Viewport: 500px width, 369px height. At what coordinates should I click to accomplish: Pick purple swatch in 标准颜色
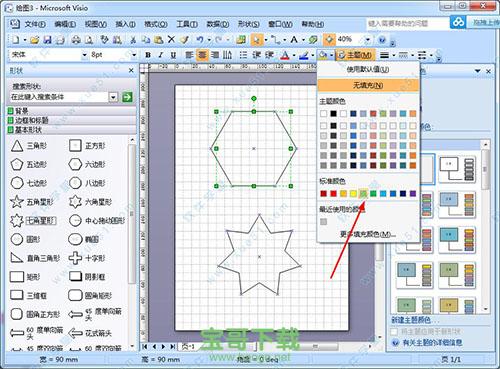tap(413, 193)
